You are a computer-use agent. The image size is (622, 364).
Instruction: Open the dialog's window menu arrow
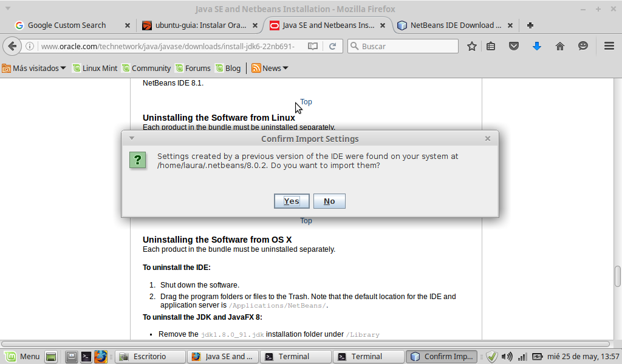point(131,138)
